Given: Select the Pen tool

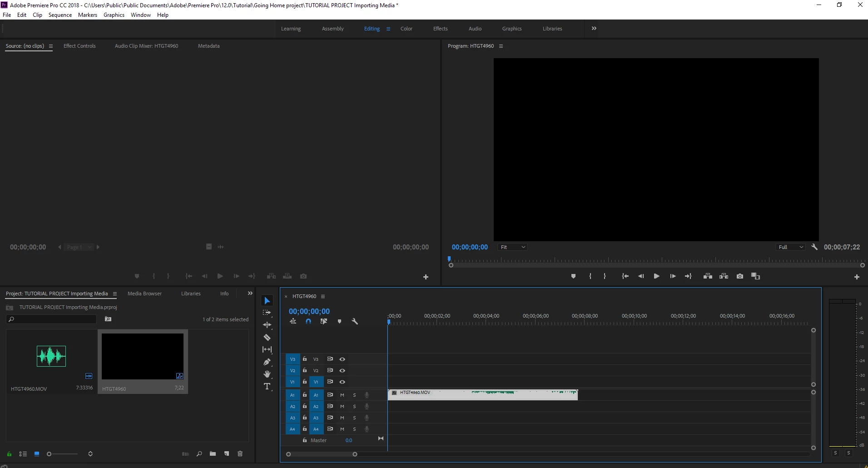Looking at the screenshot, I should [x=267, y=362].
